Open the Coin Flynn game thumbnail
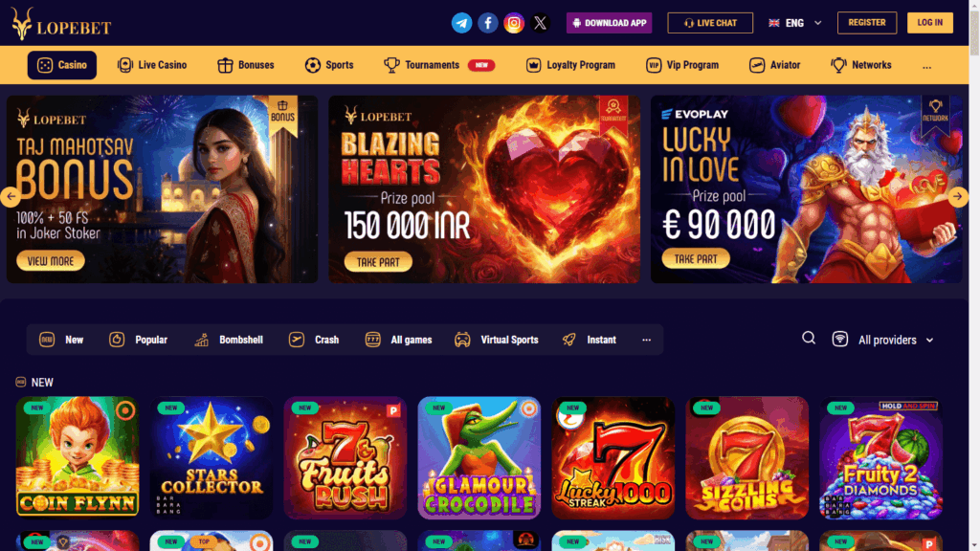The height and width of the screenshot is (551, 980). [78, 457]
